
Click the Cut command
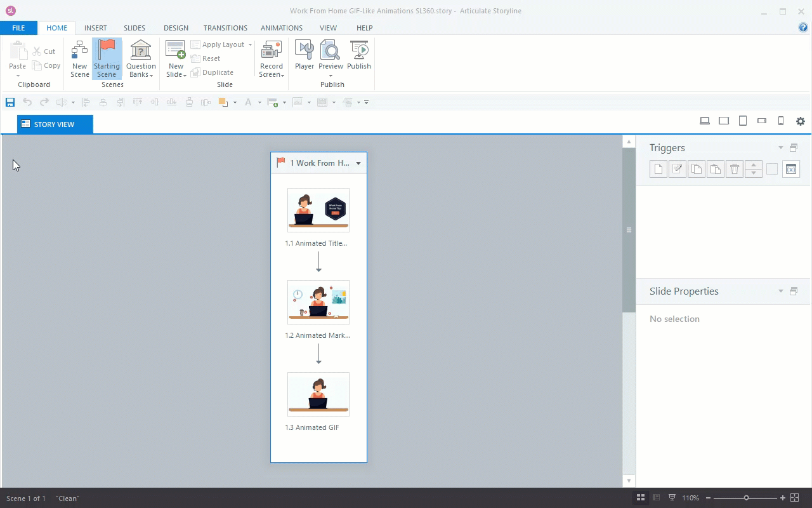pos(44,51)
